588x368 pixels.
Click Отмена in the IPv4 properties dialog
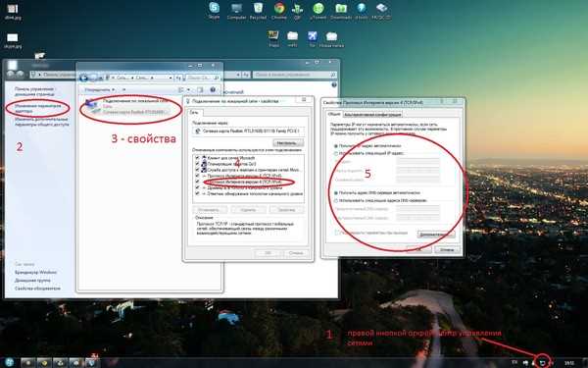pyautogui.click(x=447, y=249)
